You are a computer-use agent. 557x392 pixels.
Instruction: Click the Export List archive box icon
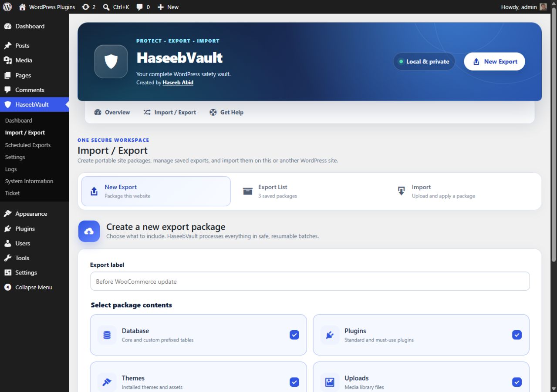[248, 191]
